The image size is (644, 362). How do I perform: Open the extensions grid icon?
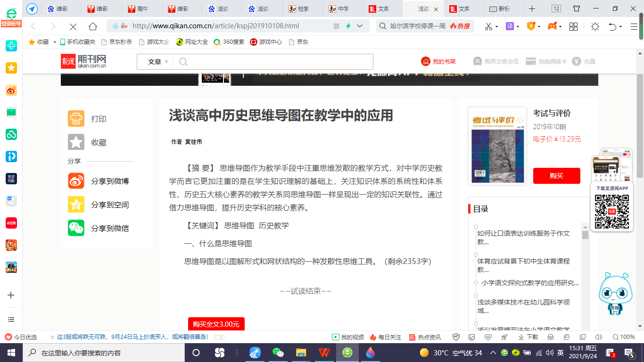click(x=574, y=26)
